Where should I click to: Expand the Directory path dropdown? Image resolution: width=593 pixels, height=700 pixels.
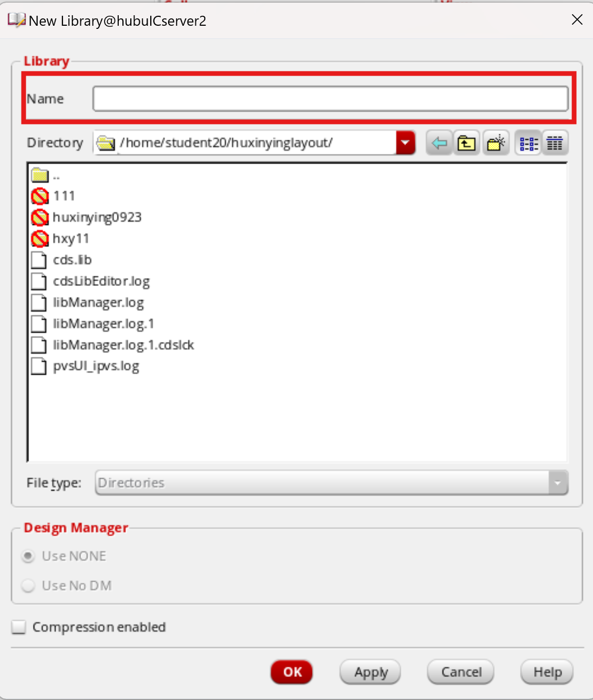(x=405, y=143)
